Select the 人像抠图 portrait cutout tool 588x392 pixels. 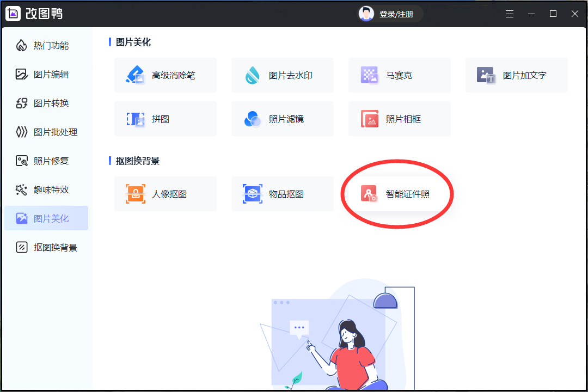click(x=165, y=194)
